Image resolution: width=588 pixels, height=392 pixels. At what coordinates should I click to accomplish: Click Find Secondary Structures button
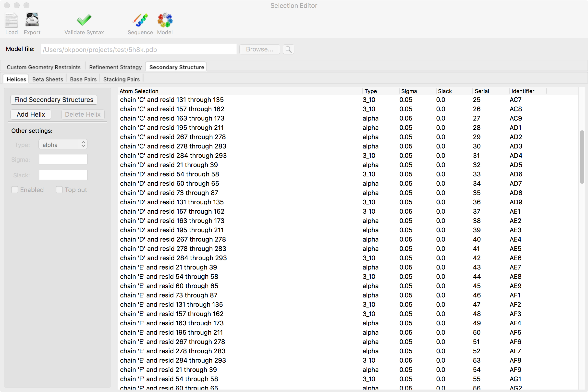54,99
